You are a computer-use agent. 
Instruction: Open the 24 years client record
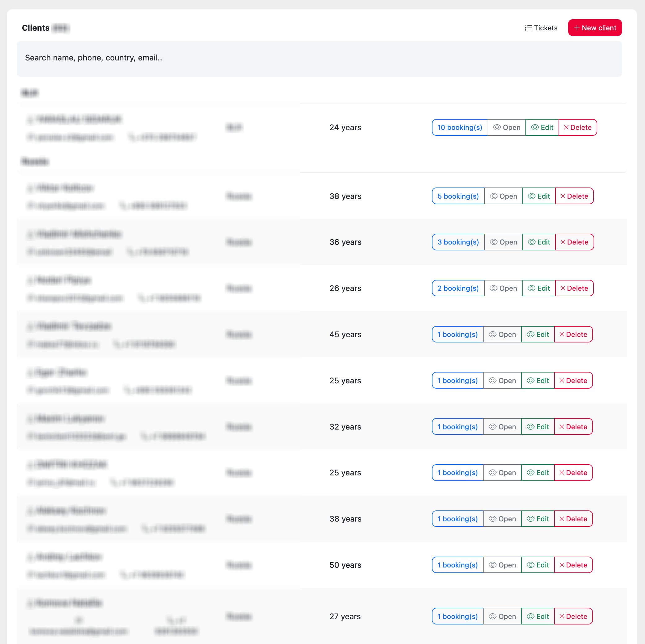tap(507, 127)
